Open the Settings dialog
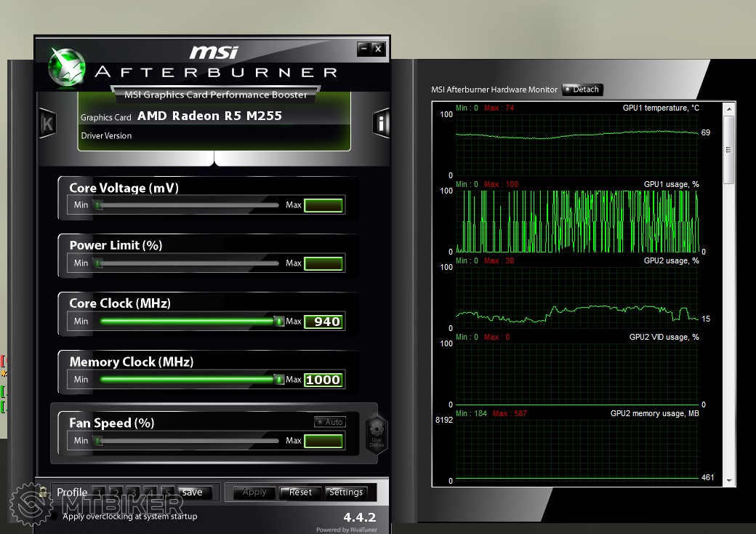The width and height of the screenshot is (756, 534). (345, 493)
